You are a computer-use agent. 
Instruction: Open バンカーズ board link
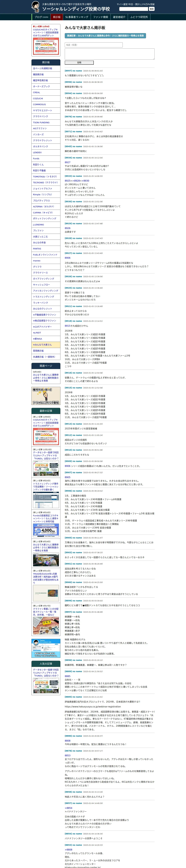coord(46,134)
